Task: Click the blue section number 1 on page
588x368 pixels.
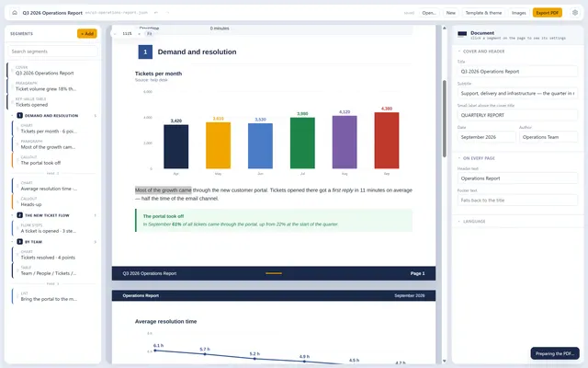Action: point(145,52)
